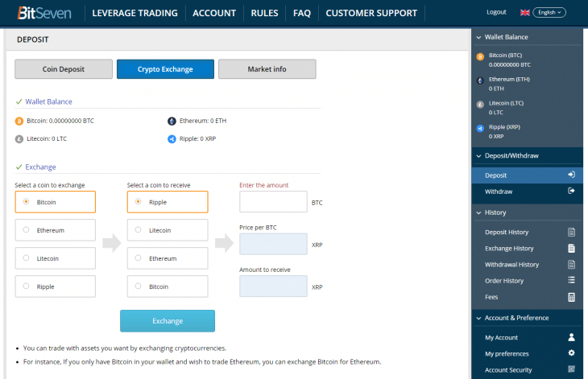Open the FAQ menu
Viewport: 588px width, 379px height.
click(302, 13)
